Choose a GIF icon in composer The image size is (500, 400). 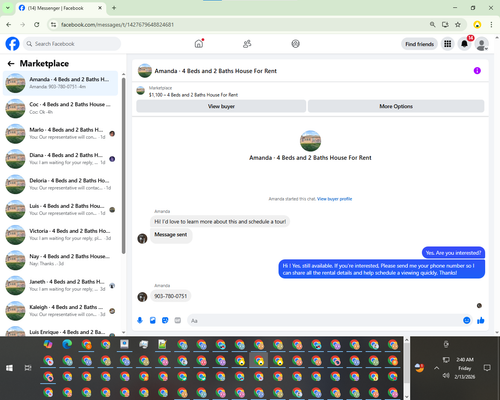click(178, 320)
